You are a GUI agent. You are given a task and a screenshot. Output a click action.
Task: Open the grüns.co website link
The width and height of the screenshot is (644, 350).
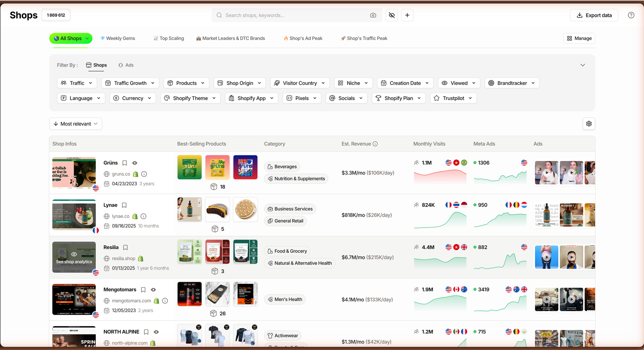click(121, 174)
